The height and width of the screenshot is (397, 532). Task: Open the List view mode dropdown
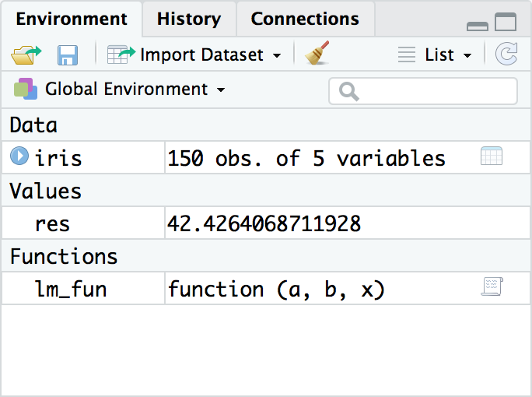435,55
